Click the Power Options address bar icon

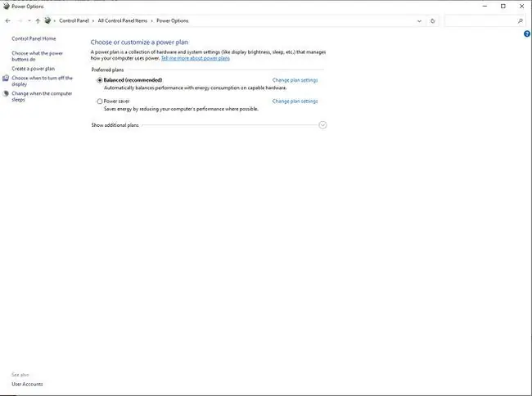tap(47, 20)
